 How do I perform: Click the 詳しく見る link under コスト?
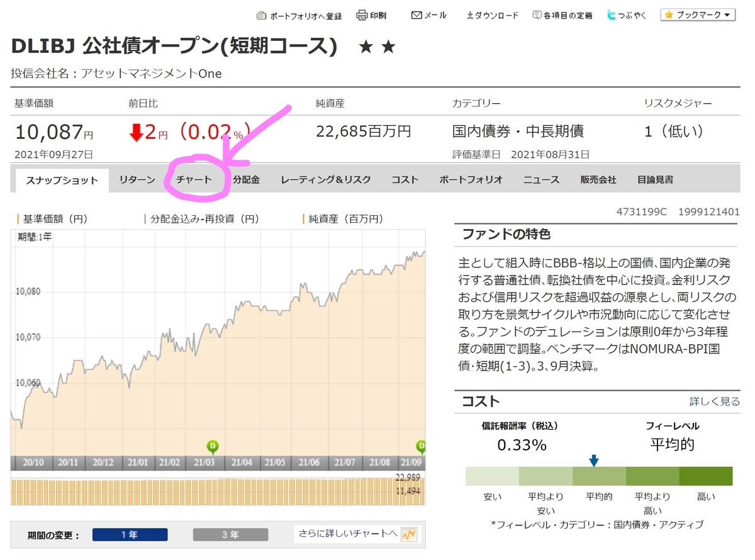point(715,401)
